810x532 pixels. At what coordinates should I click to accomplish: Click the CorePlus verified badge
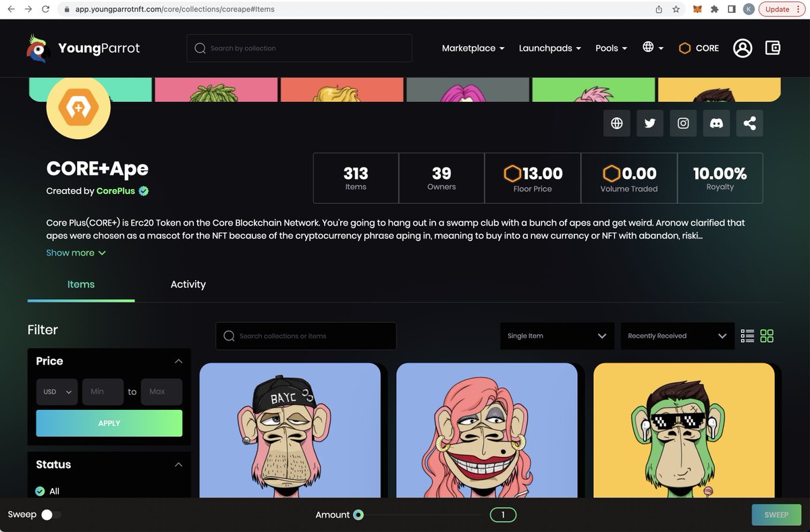143,191
